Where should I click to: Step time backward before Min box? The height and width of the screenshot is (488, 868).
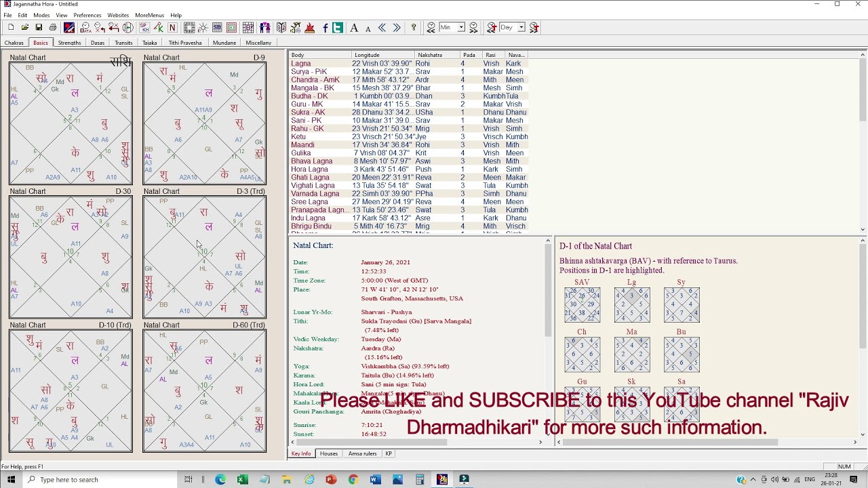click(x=431, y=28)
